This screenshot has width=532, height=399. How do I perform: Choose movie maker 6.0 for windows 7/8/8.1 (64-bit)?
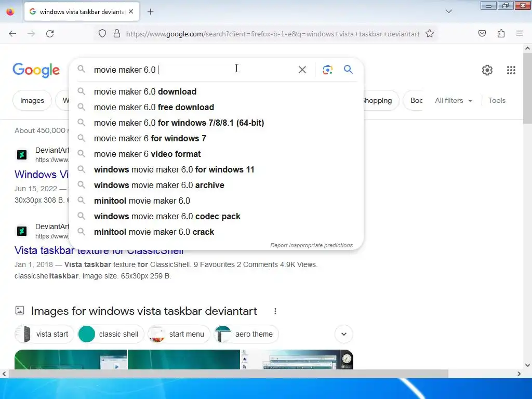pos(217,123)
